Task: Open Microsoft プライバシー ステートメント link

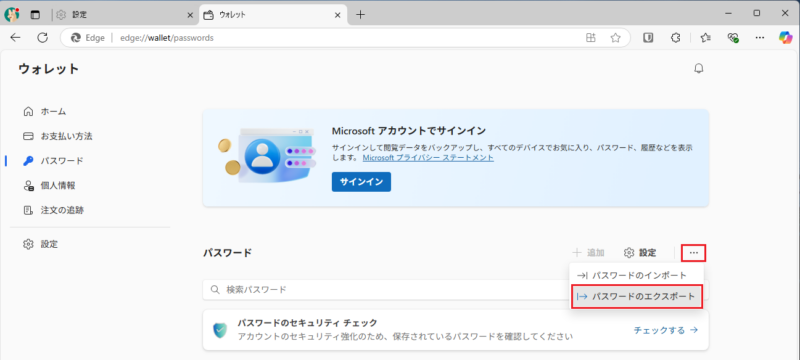Action: click(428, 158)
